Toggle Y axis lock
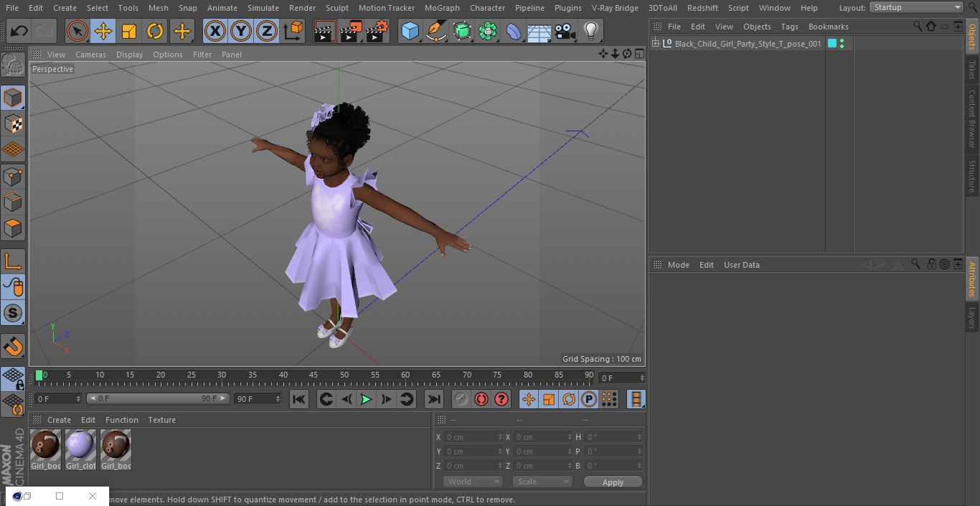Viewport: 980px width, 506px height. click(x=241, y=31)
